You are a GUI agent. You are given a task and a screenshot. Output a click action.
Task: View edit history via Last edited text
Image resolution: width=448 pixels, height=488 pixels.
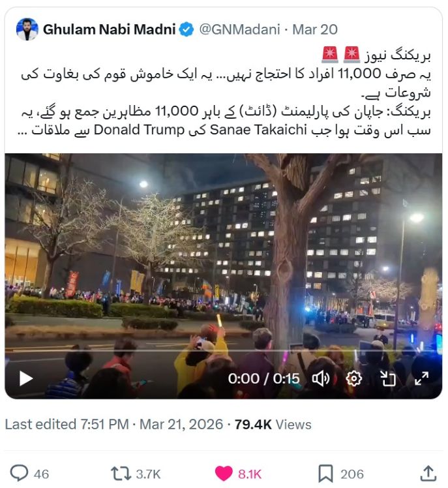click(67, 424)
